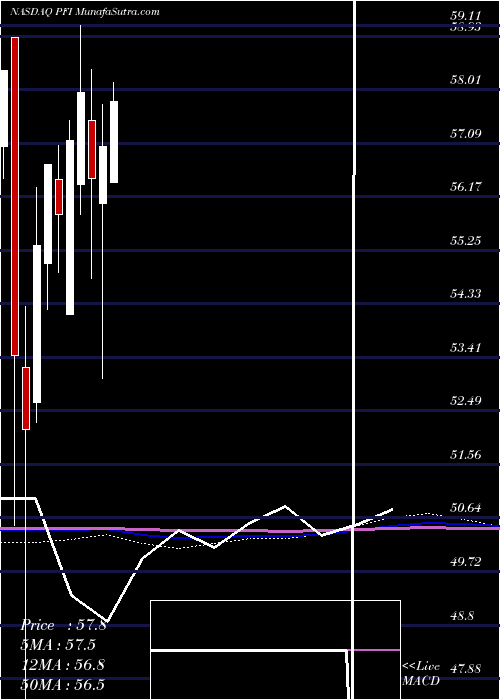Click the 59.11 price axis label

click(x=465, y=15)
